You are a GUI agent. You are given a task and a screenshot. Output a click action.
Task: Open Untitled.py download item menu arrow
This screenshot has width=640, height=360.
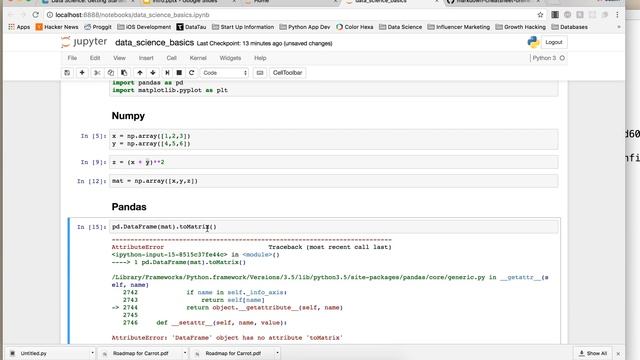coord(92,353)
